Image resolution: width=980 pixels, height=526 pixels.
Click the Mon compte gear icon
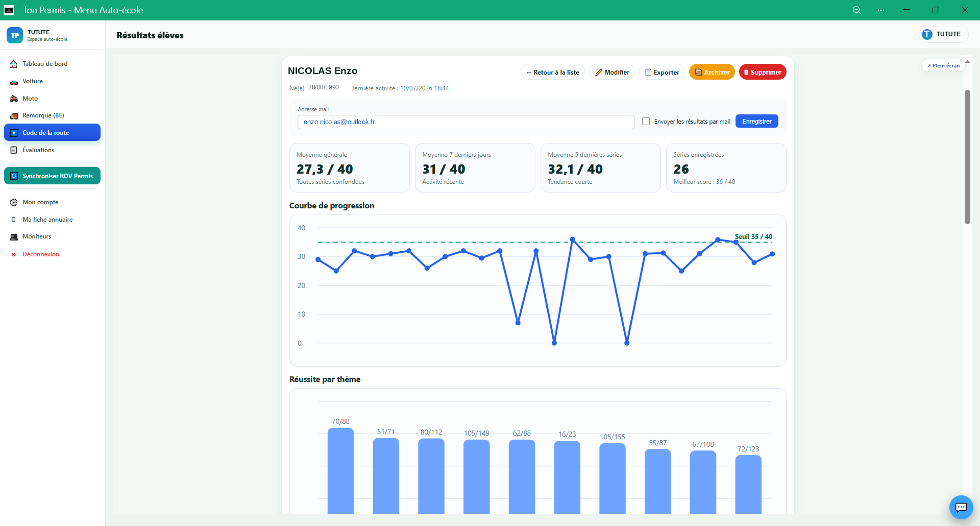point(14,202)
